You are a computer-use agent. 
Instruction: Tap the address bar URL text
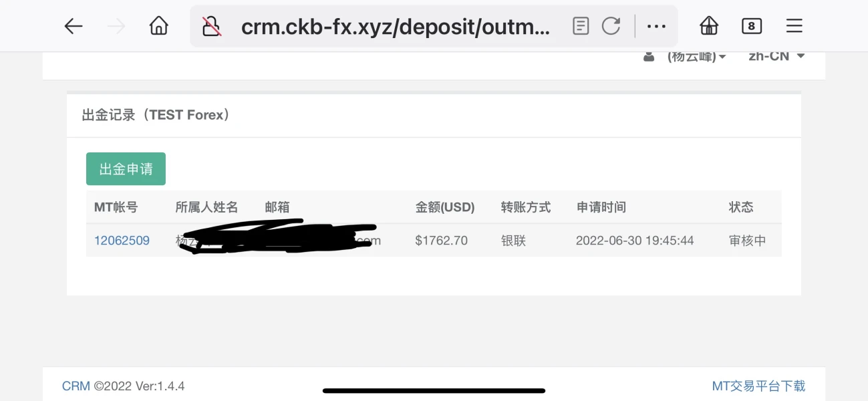tap(396, 27)
